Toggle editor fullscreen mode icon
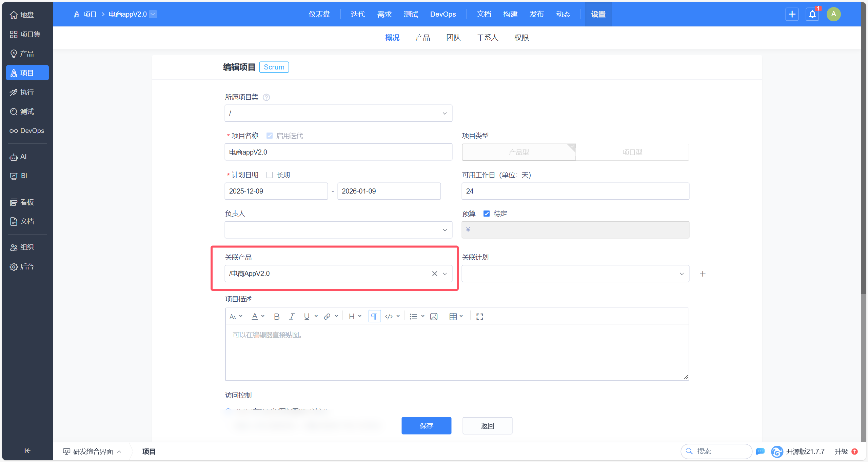 point(479,317)
